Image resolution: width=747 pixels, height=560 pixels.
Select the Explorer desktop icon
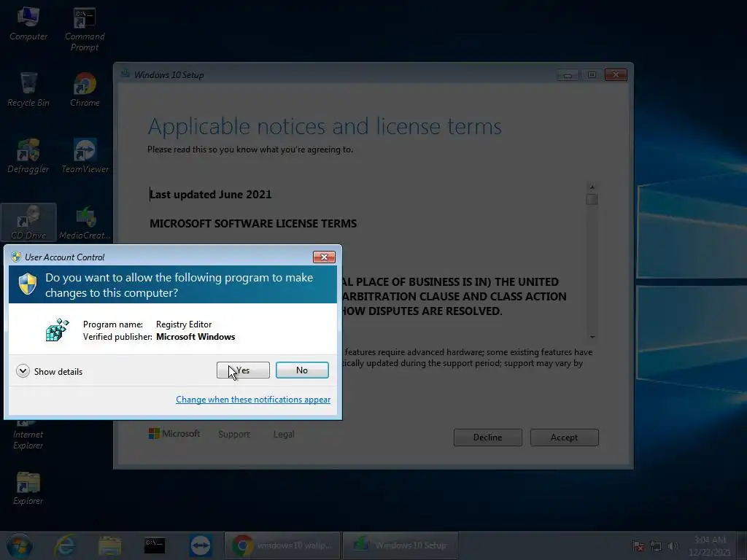pyautogui.click(x=28, y=488)
